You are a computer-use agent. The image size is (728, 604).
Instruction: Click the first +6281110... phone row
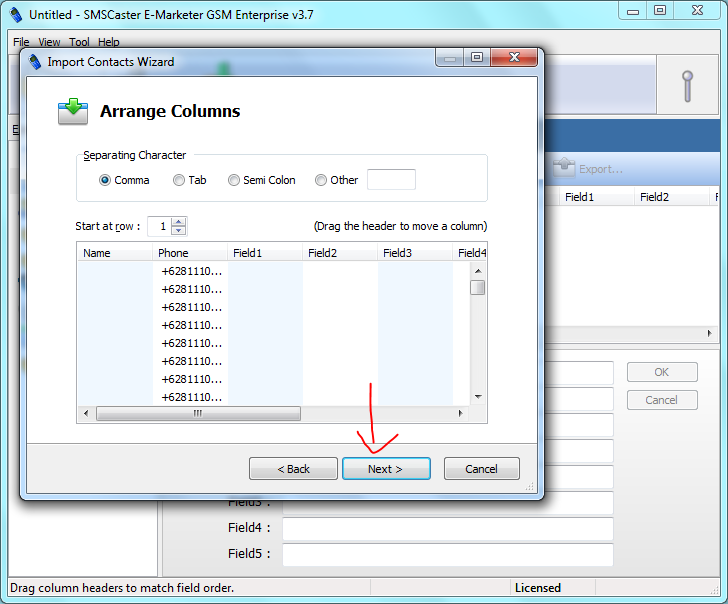pyautogui.click(x=192, y=271)
